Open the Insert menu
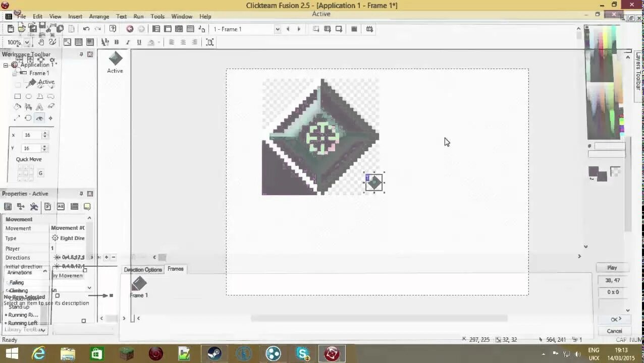 75,16
